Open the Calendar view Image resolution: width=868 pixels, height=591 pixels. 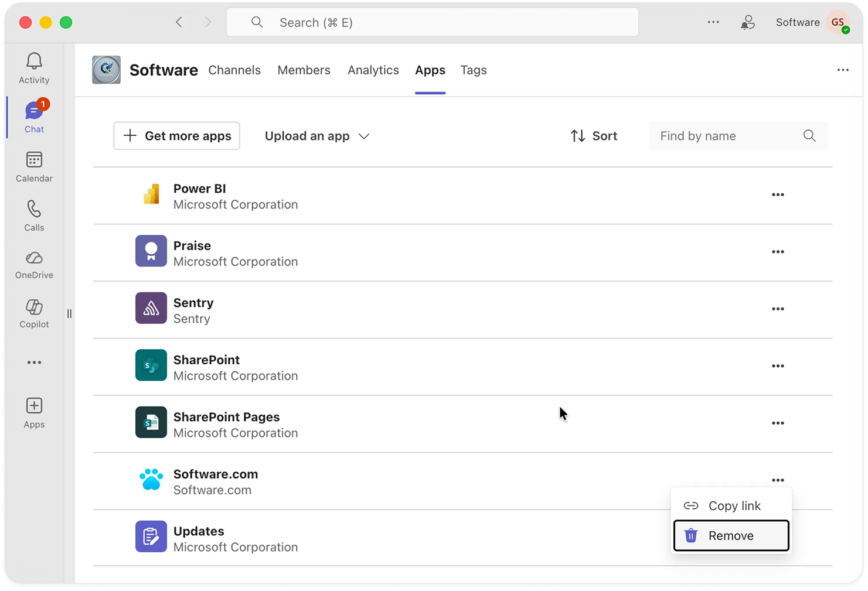pos(33,167)
